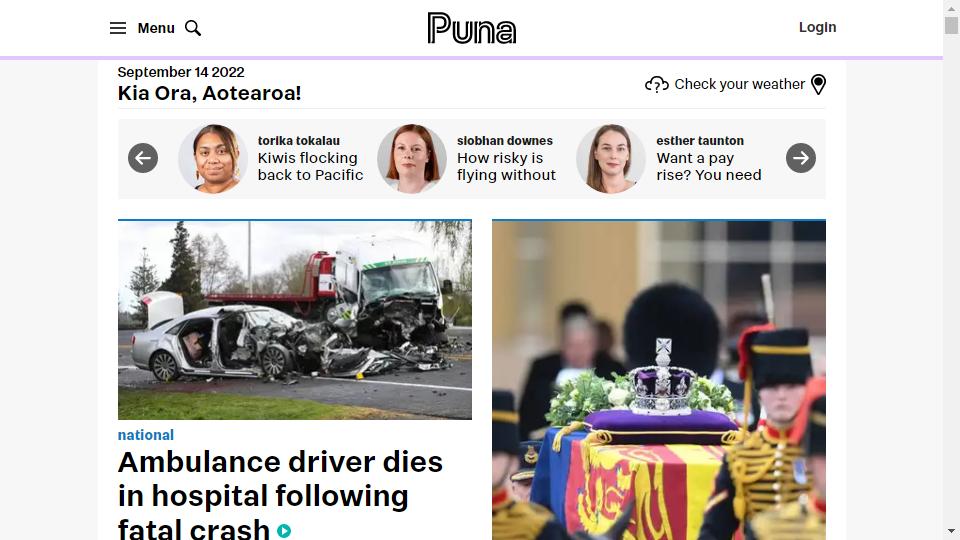Open Torika Tokalau's Kiwis flocking story
The width and height of the screenshot is (960, 540).
tap(310, 166)
